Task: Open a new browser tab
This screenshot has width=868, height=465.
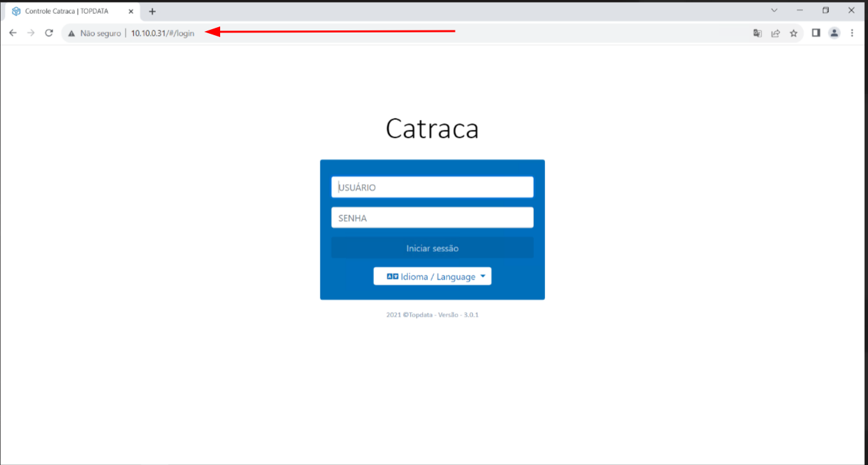Action: tap(152, 11)
